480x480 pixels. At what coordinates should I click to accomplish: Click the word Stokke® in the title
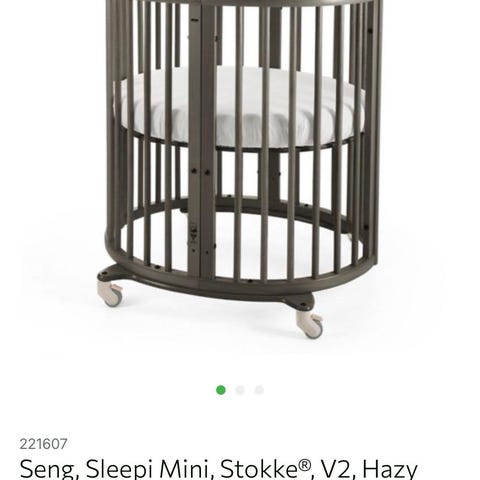[x=267, y=469]
